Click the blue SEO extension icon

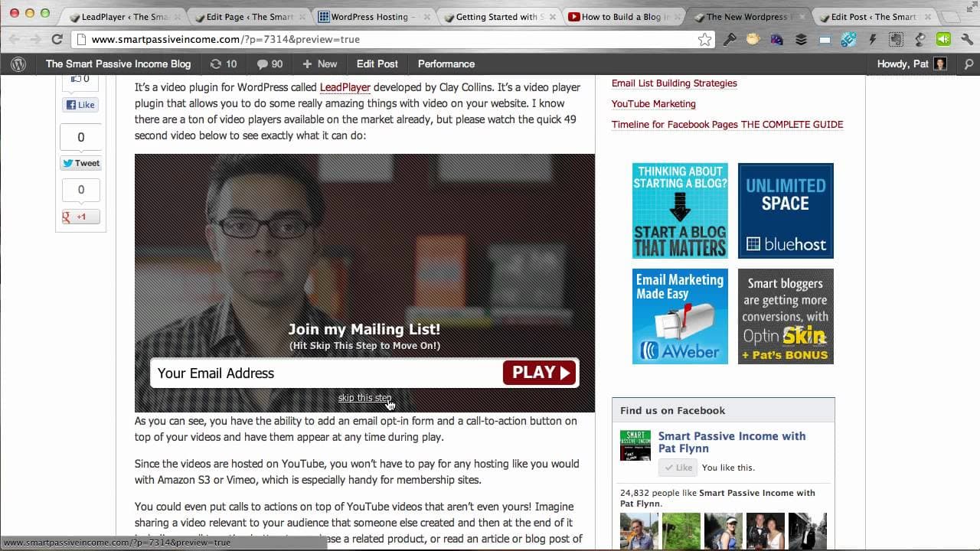pyautogui.click(x=848, y=40)
